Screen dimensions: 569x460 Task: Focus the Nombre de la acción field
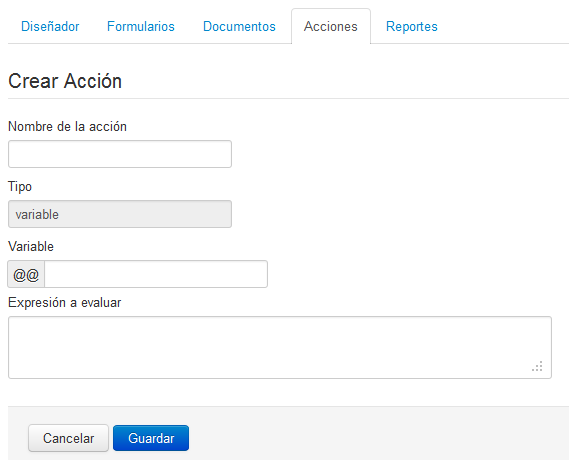[x=120, y=154]
